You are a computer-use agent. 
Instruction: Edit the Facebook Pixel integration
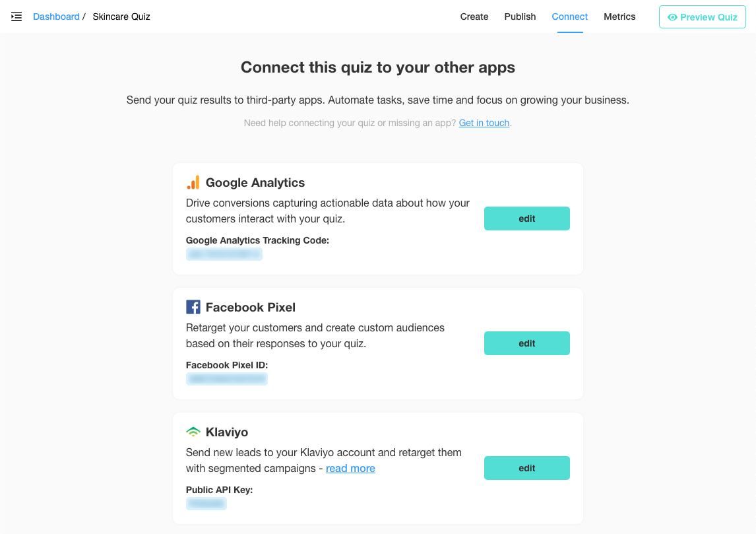click(526, 343)
